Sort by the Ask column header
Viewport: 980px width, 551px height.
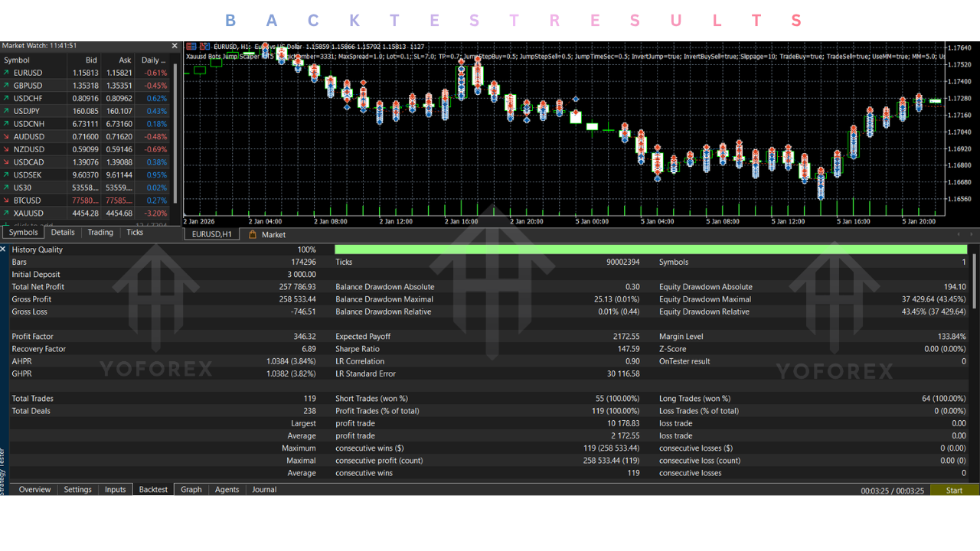[118, 60]
